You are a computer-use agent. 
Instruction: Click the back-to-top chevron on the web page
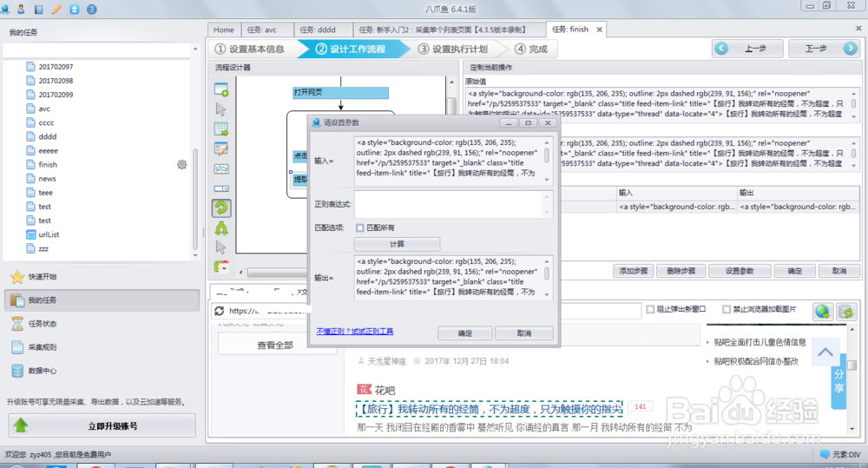[825, 353]
